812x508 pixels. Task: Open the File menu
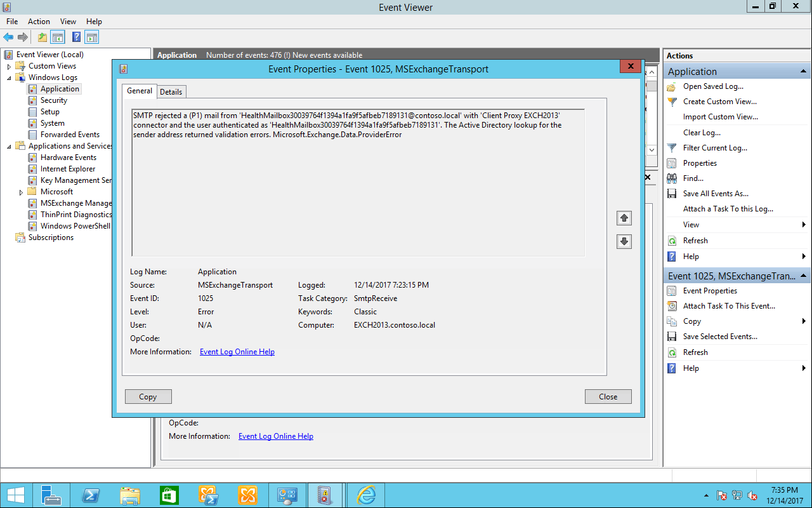(12, 22)
